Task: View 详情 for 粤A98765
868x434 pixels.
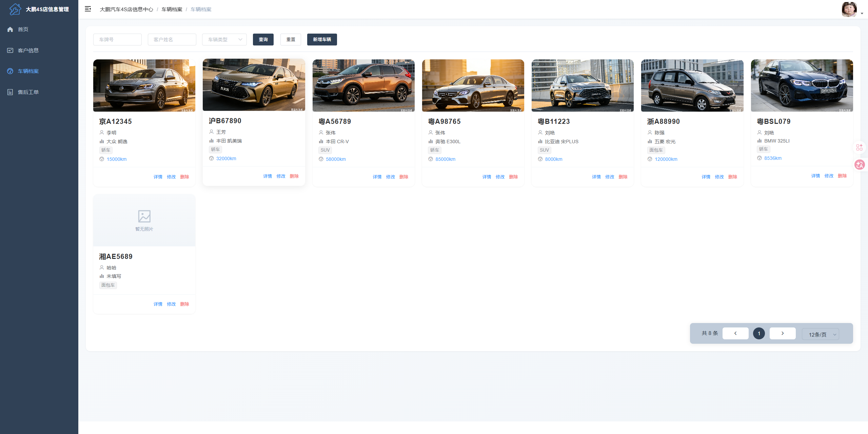Action: point(487,177)
